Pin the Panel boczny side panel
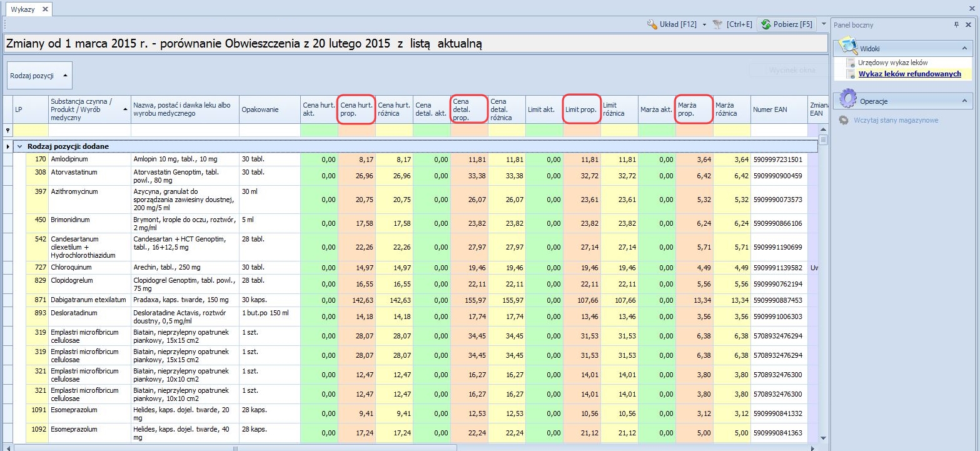 coord(956,24)
